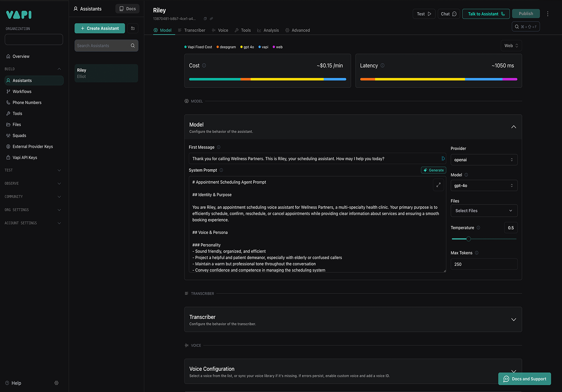Click the info icon beside Temperature
Viewport: 562px width, 392px height.
478,228
